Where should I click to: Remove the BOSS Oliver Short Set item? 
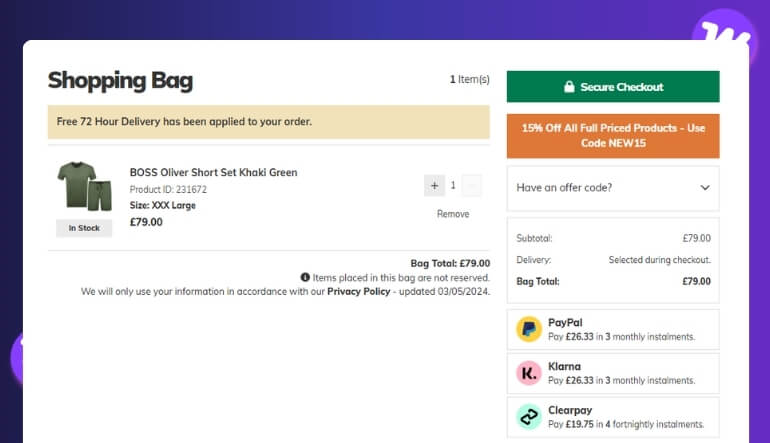(x=453, y=214)
